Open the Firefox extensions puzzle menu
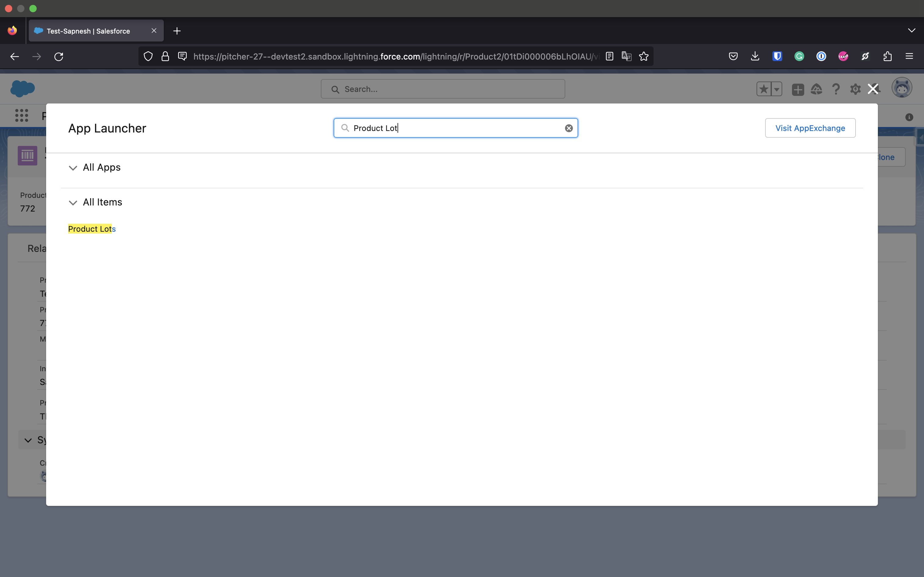 pos(887,56)
